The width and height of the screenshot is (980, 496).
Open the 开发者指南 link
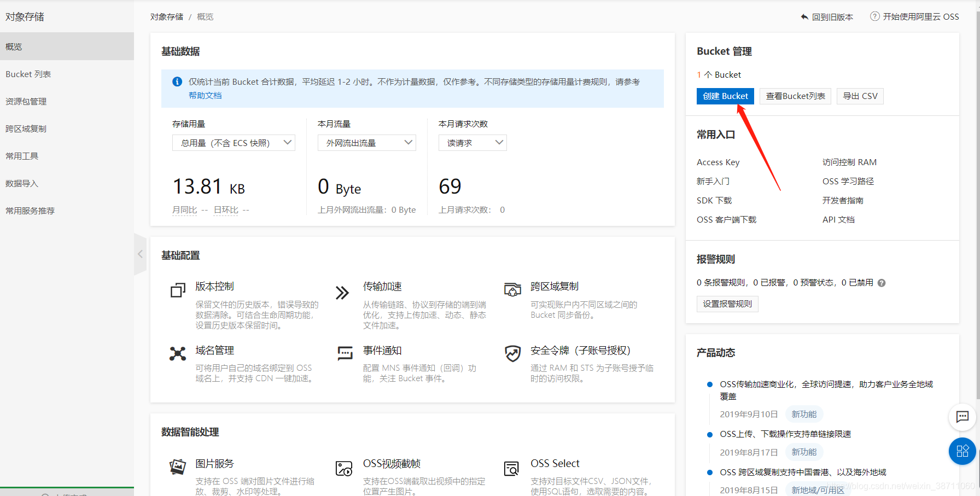(x=843, y=201)
